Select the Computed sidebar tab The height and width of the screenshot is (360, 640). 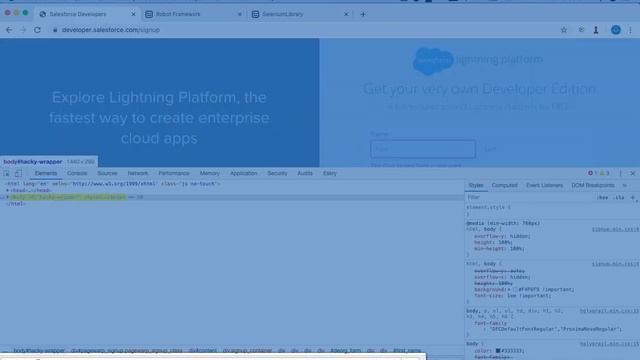pos(504,185)
